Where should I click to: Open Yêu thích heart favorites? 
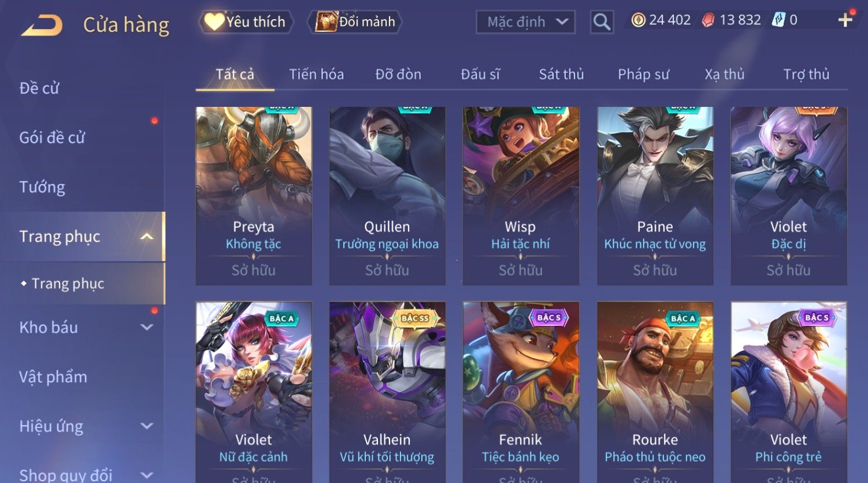click(246, 22)
